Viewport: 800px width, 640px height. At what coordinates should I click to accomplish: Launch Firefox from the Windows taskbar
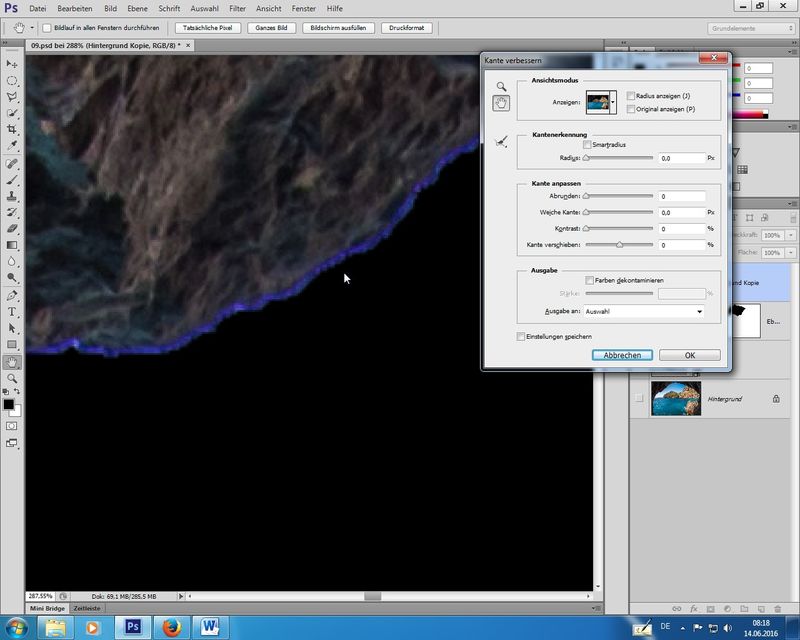[171, 627]
